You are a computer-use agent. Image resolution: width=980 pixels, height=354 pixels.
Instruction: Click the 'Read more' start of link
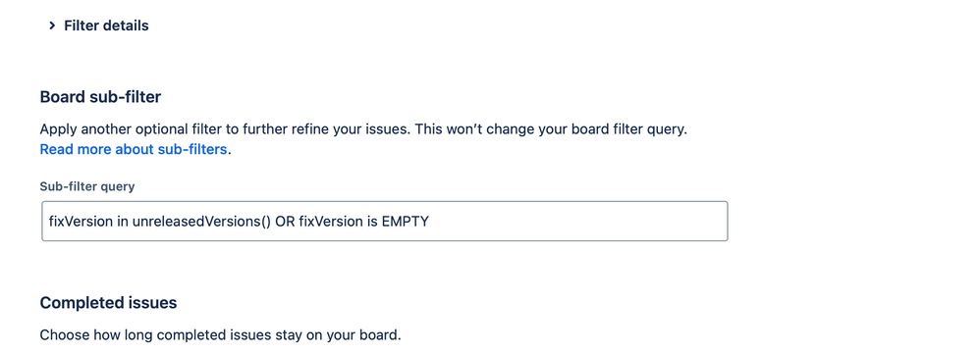(x=67, y=150)
